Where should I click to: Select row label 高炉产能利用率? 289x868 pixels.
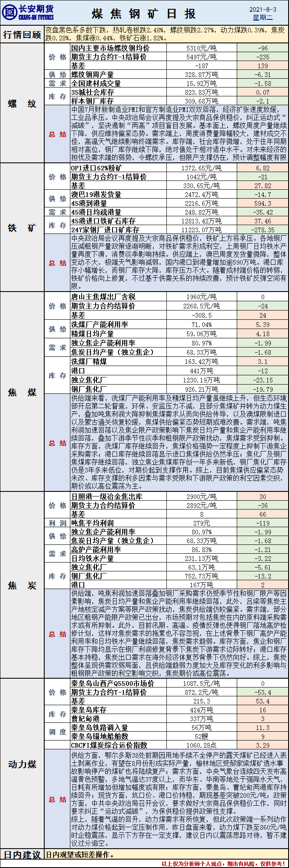click(x=96, y=549)
